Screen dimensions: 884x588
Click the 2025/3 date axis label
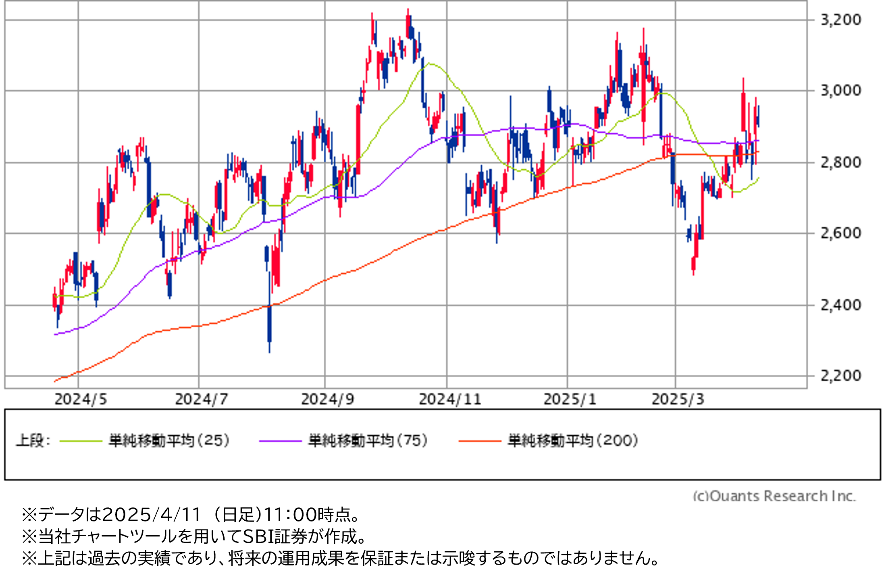pos(678,399)
